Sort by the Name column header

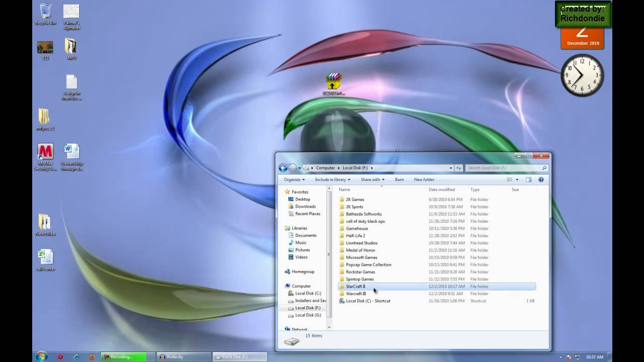[344, 190]
